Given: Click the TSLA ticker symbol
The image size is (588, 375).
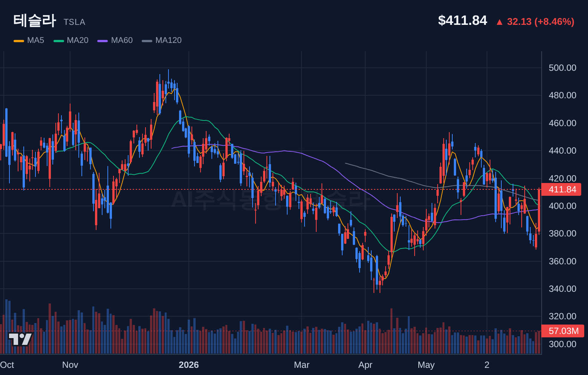Looking at the screenshot, I should (74, 22).
